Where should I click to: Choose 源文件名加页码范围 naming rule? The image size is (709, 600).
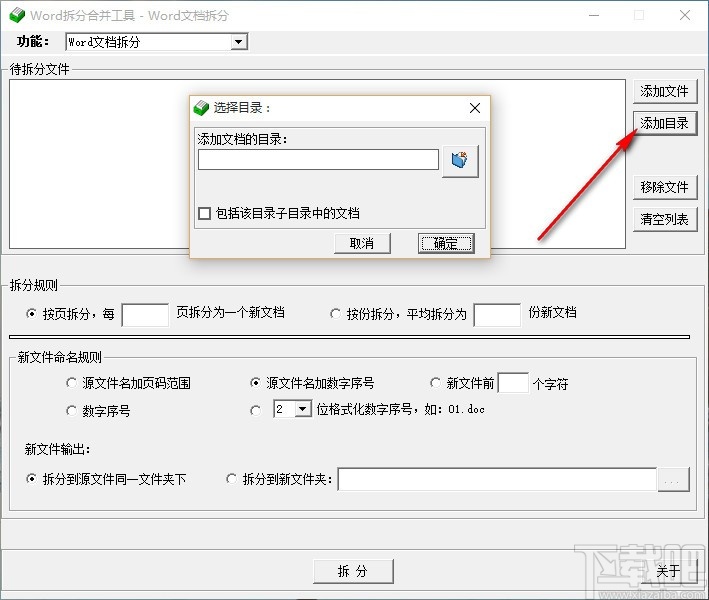[71, 383]
